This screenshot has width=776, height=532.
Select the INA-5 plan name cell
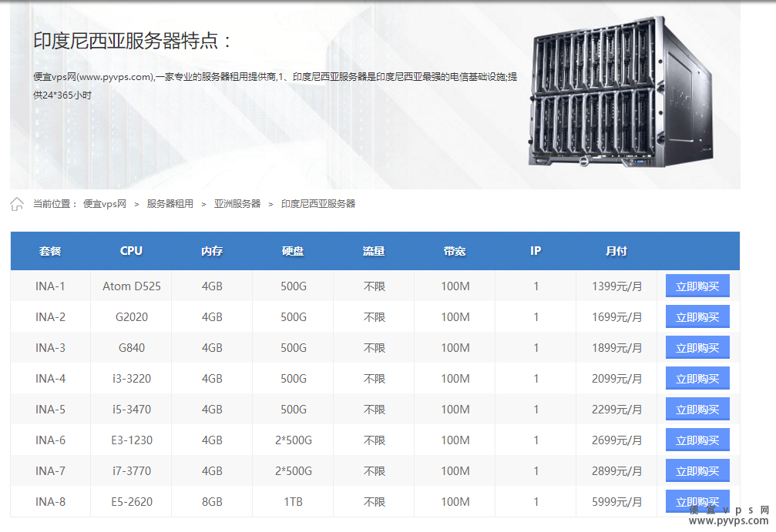50,410
